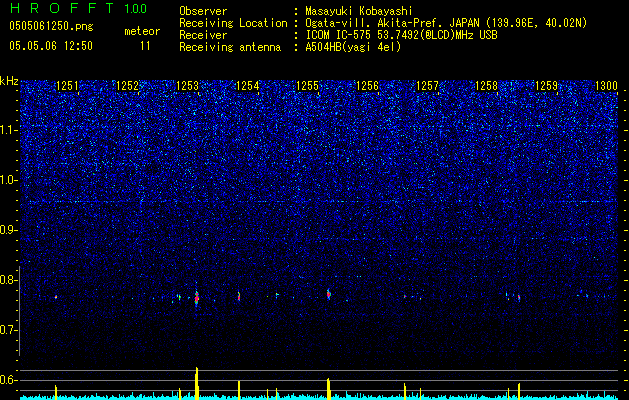The image size is (629, 400).
Task: Click the 1255 time marker
Action: (x=307, y=86)
